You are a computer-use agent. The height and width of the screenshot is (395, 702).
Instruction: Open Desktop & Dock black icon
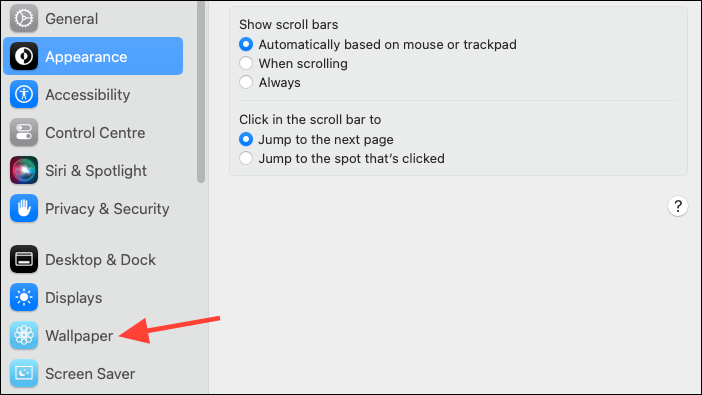pyautogui.click(x=24, y=259)
